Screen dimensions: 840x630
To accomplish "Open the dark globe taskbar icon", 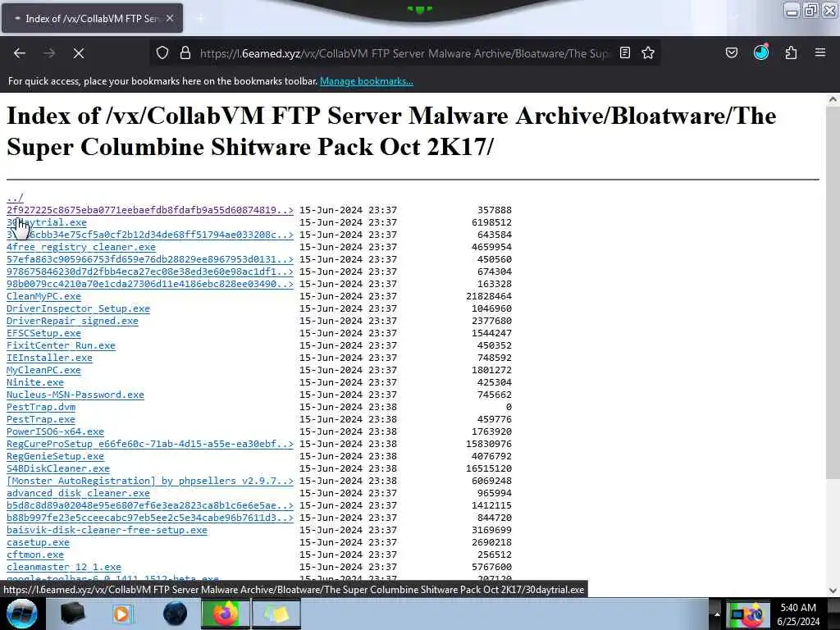I will [x=176, y=614].
